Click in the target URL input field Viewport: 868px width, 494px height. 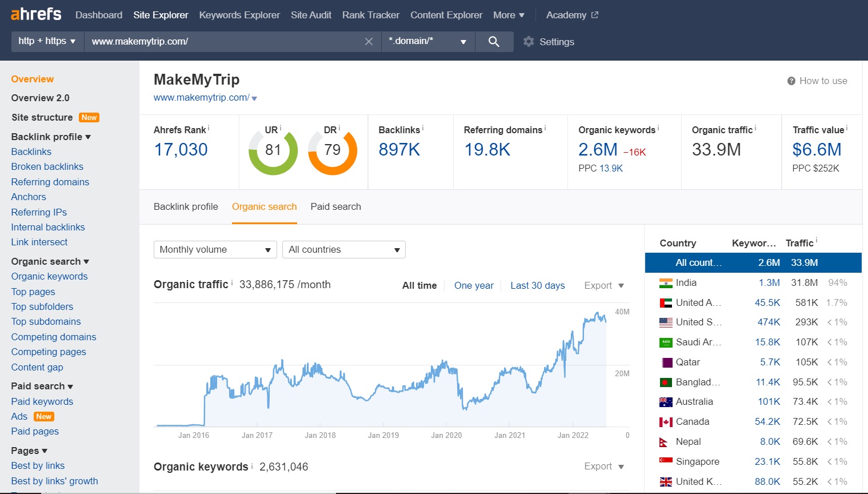223,41
